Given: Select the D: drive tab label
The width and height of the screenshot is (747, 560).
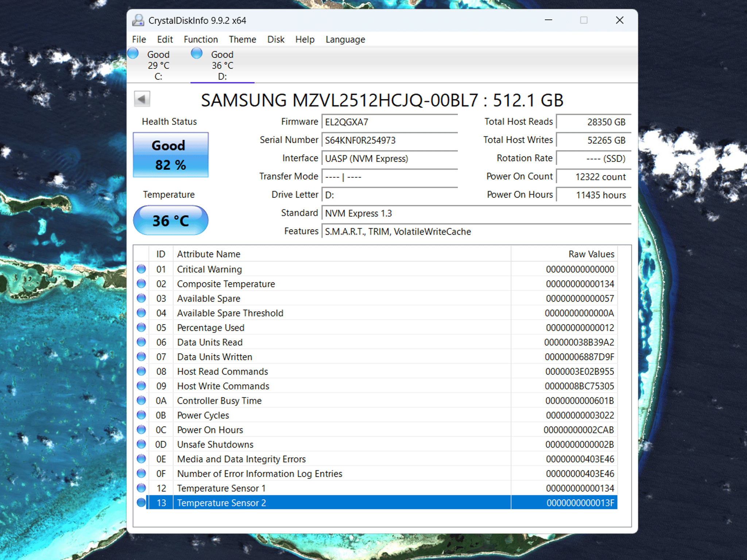Looking at the screenshot, I should (222, 65).
